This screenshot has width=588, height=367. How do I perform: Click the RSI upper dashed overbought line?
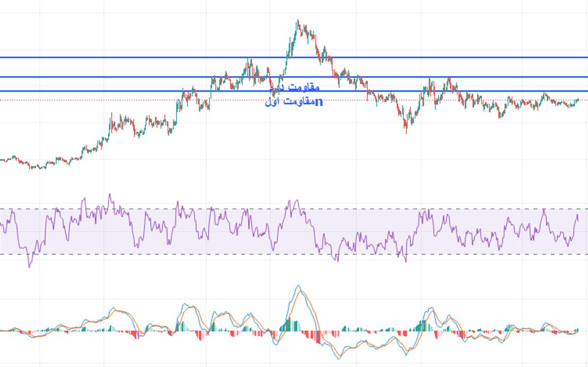point(343,209)
